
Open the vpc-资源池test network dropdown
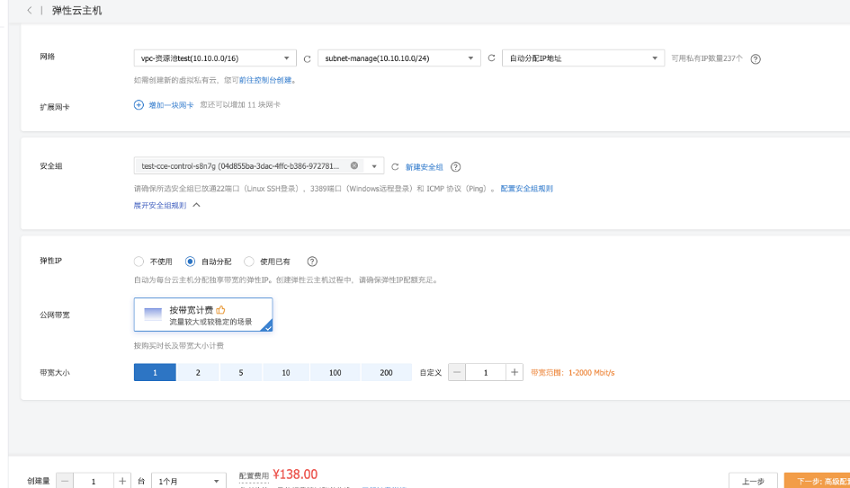tap(215, 58)
